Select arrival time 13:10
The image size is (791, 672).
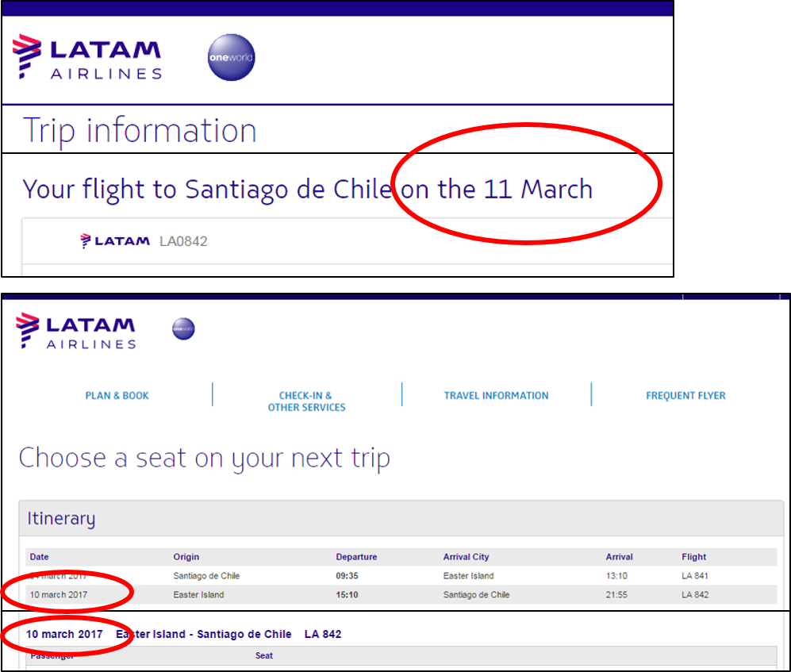click(616, 576)
